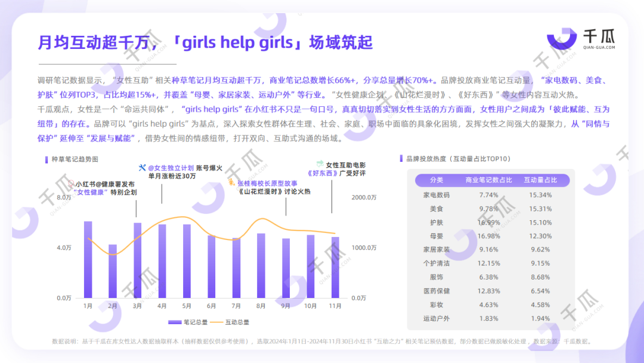Select the 护肤 category cell
This screenshot has height=363, width=644.
(436, 223)
